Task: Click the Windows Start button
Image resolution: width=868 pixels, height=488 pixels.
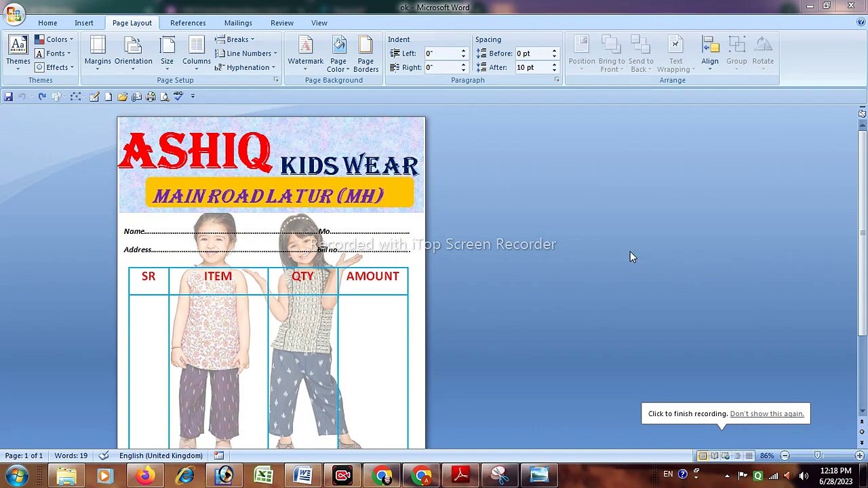Action: pos(16,475)
